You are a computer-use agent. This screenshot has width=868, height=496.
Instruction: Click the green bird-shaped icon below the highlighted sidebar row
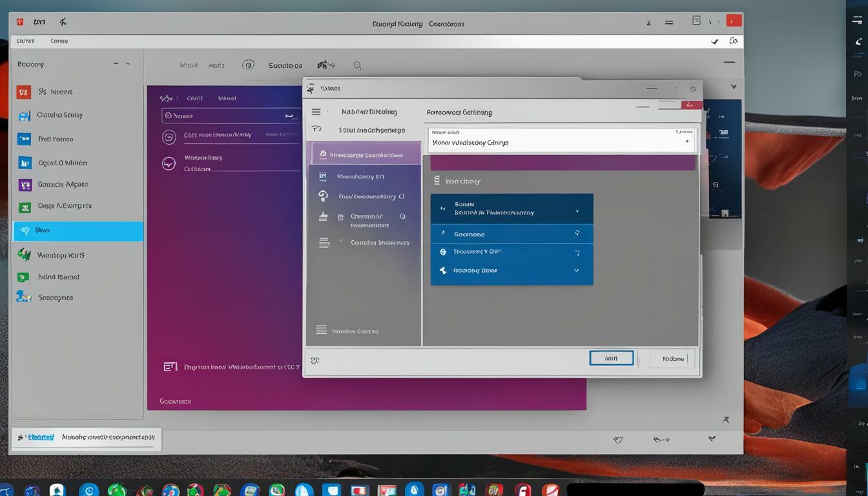pyautogui.click(x=25, y=254)
